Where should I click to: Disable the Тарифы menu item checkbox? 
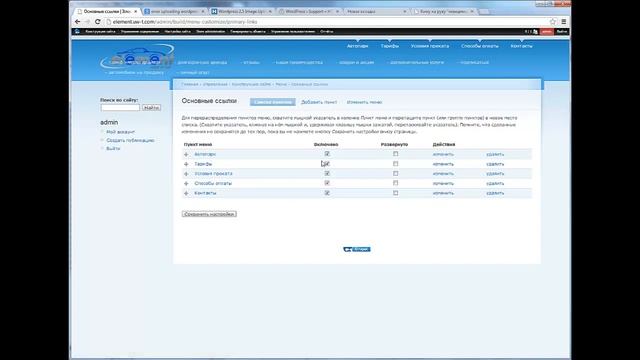pyautogui.click(x=327, y=164)
